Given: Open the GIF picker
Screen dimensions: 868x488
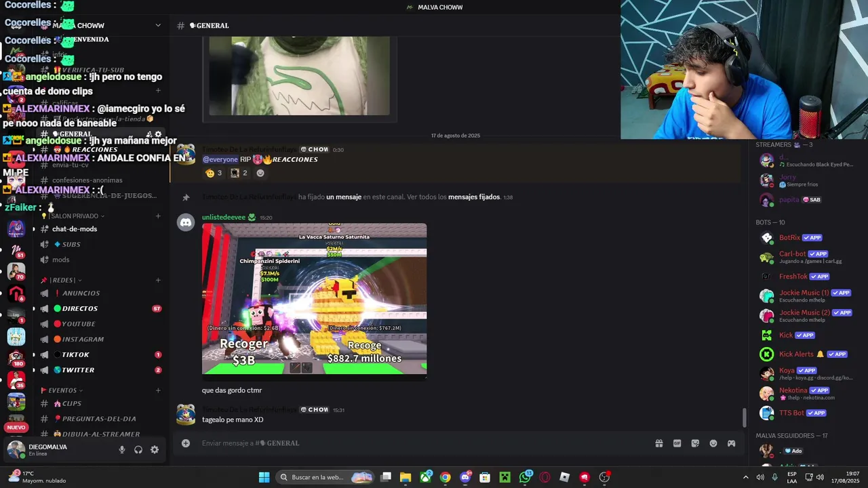Looking at the screenshot, I should 677,443.
